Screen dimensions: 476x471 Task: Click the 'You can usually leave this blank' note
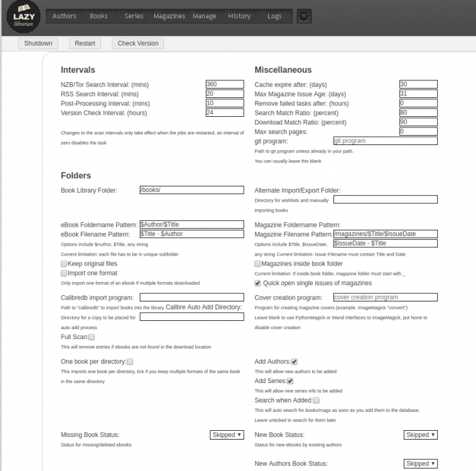point(288,161)
